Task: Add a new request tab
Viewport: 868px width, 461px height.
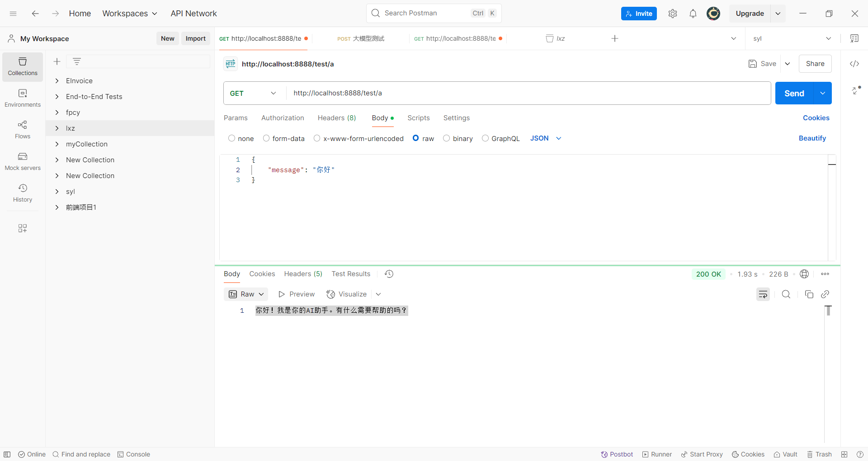Action: [615, 38]
